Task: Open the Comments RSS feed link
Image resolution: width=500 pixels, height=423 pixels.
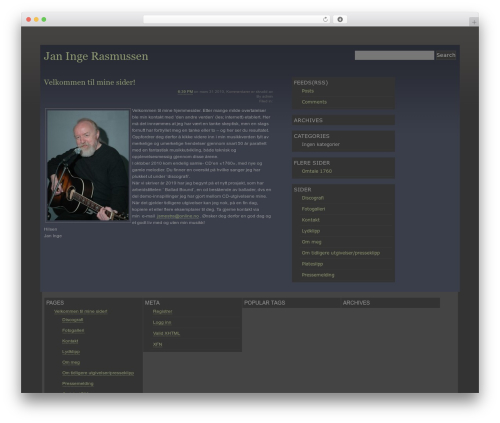Action: coord(314,102)
